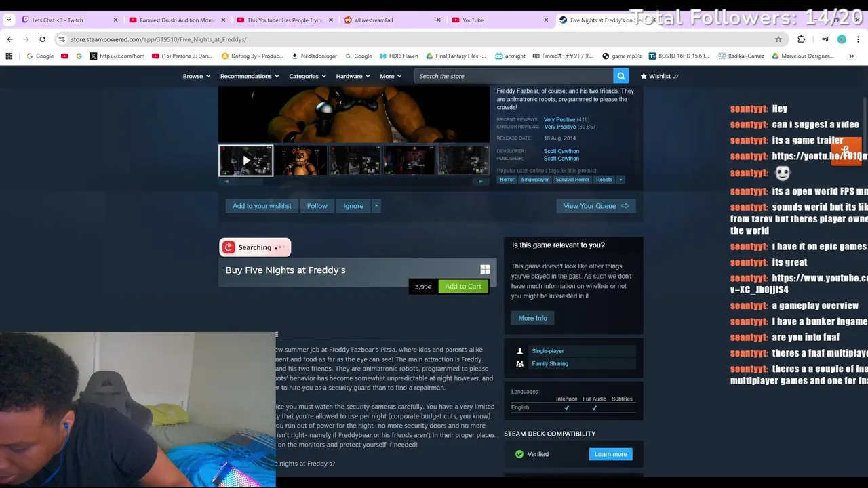Click the Family Sharing feature icon
The width and height of the screenshot is (868, 488).
point(520,364)
